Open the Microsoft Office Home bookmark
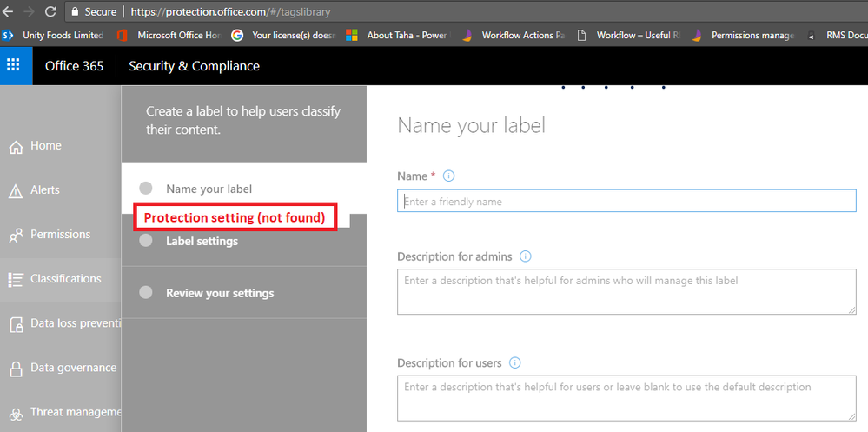Screen dimensions: 868x432 point(169,36)
